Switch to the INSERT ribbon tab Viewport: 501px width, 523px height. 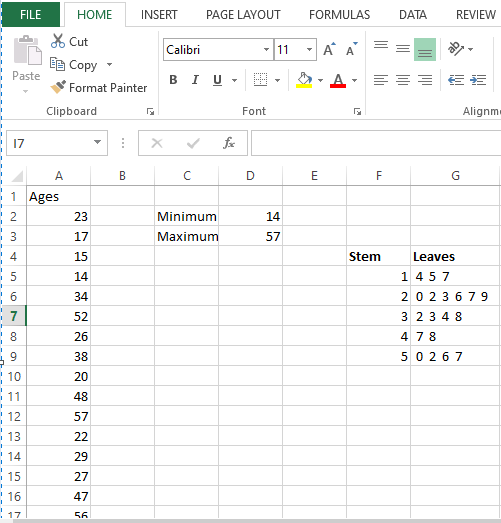pyautogui.click(x=159, y=15)
